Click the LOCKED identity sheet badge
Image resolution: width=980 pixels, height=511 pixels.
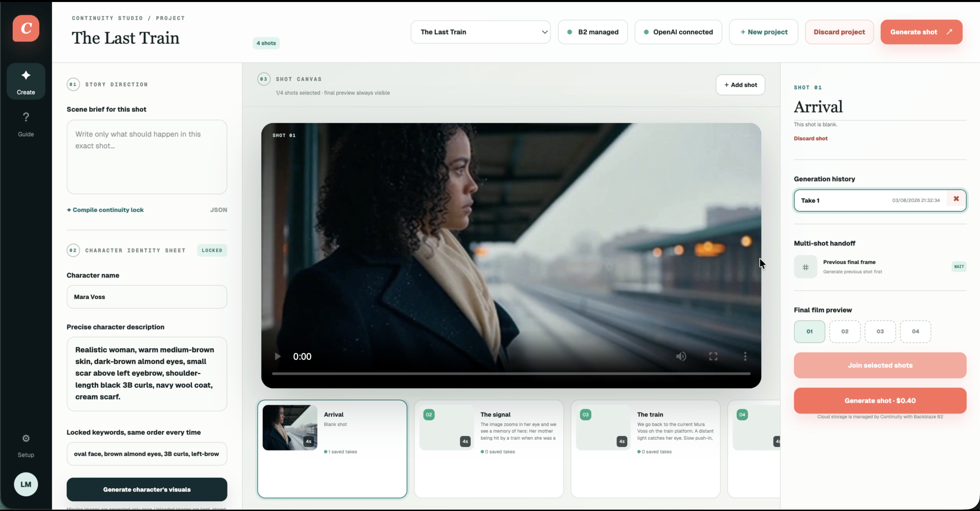pyautogui.click(x=212, y=250)
